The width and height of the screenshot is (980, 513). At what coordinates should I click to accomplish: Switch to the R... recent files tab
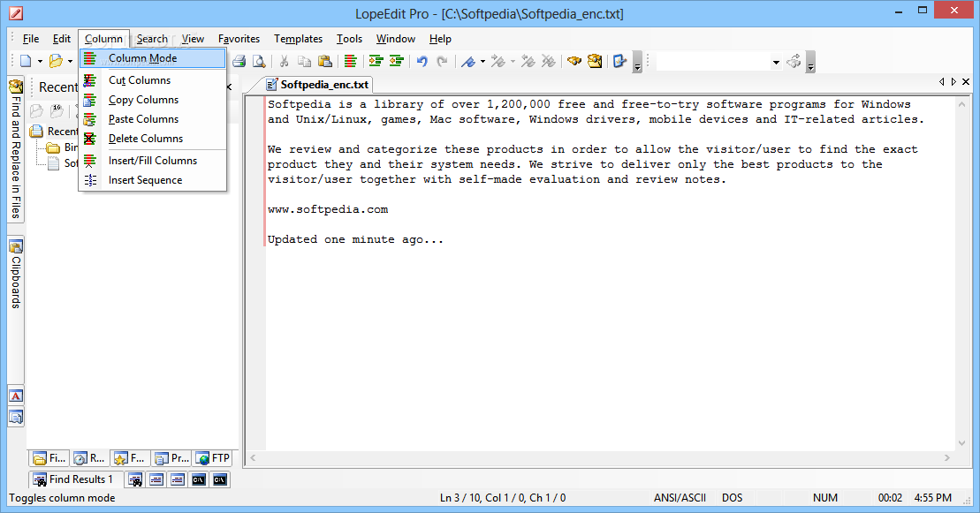point(88,458)
